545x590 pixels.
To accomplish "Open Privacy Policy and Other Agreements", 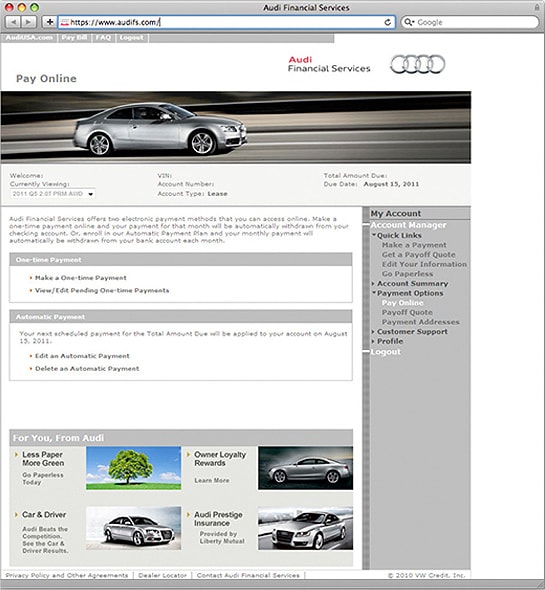I will pyautogui.click(x=67, y=575).
